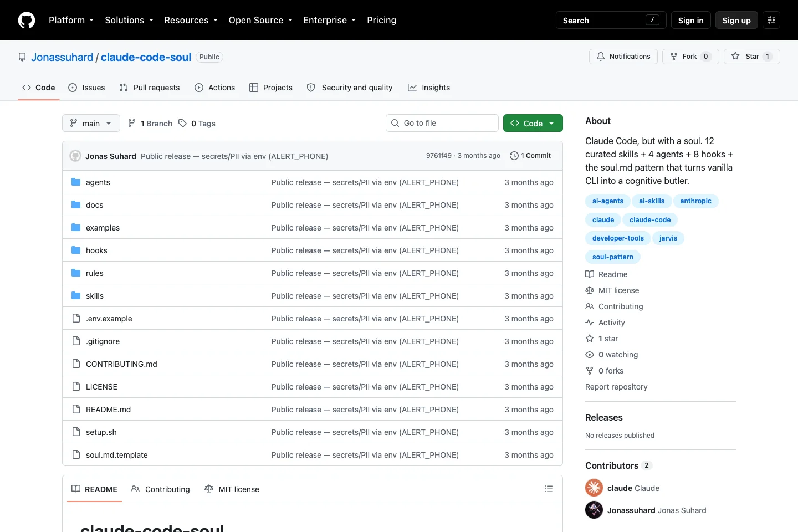Open the soul.md.template file
Screen dimensions: 798x532
coord(116,455)
